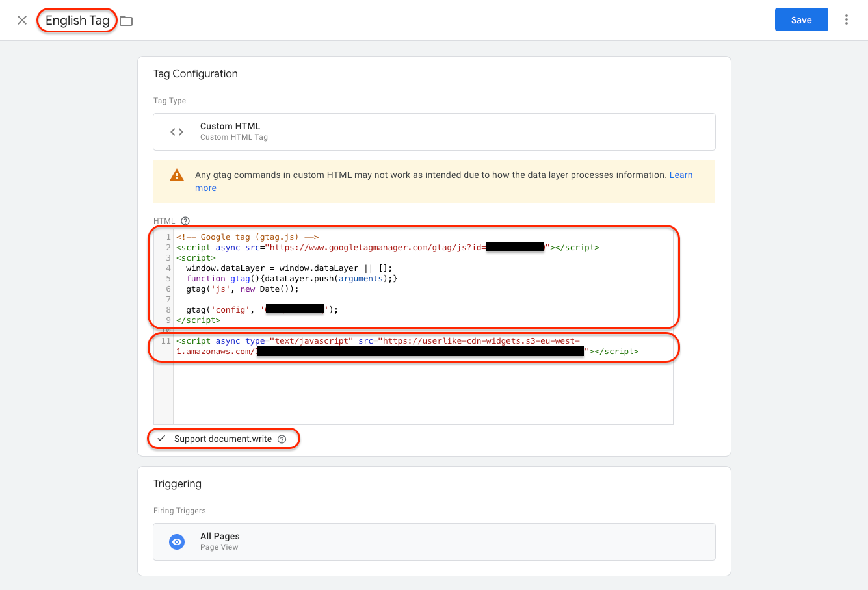Click the Tag Type label

170,101
